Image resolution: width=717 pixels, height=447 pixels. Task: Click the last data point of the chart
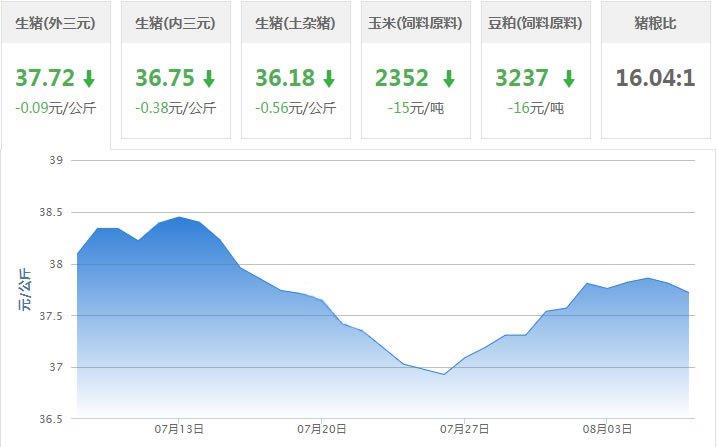tap(688, 293)
